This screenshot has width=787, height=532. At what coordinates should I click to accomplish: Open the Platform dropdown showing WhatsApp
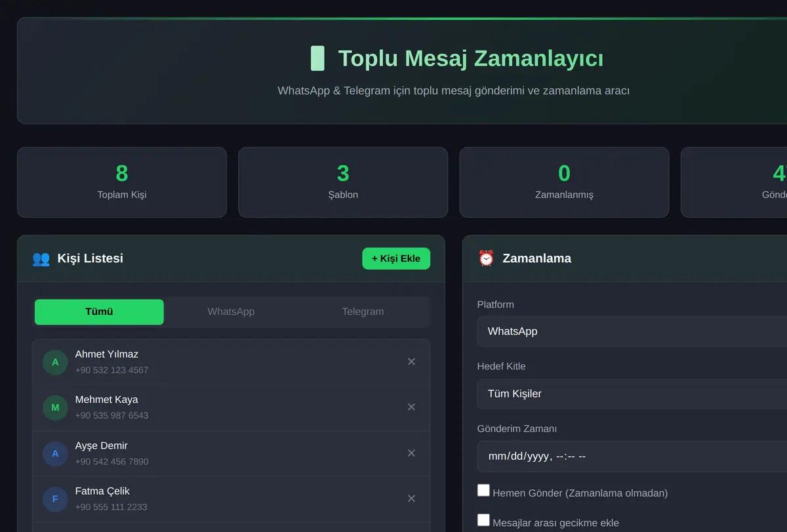(632, 331)
